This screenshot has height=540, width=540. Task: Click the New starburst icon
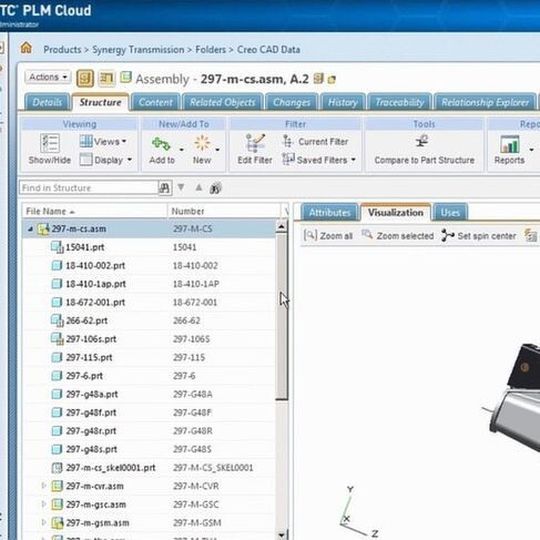pyautogui.click(x=202, y=143)
